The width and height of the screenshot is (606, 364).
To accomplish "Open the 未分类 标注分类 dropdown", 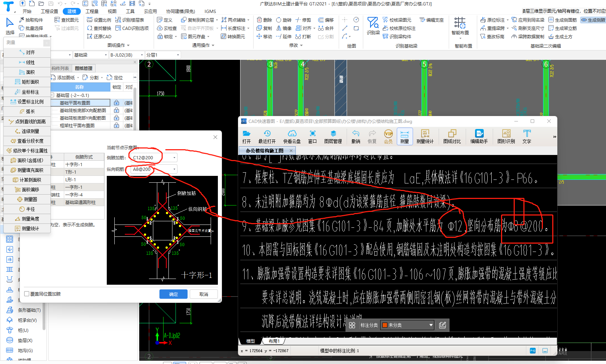I will click(x=431, y=325).
